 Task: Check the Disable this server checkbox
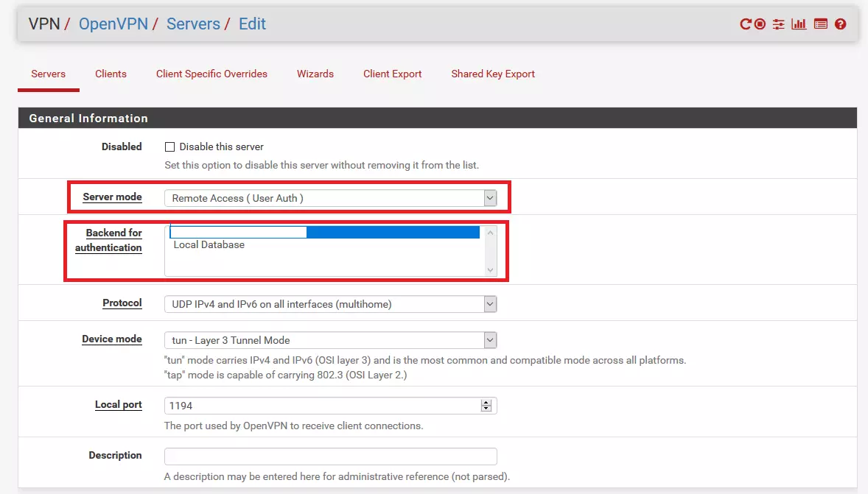169,147
